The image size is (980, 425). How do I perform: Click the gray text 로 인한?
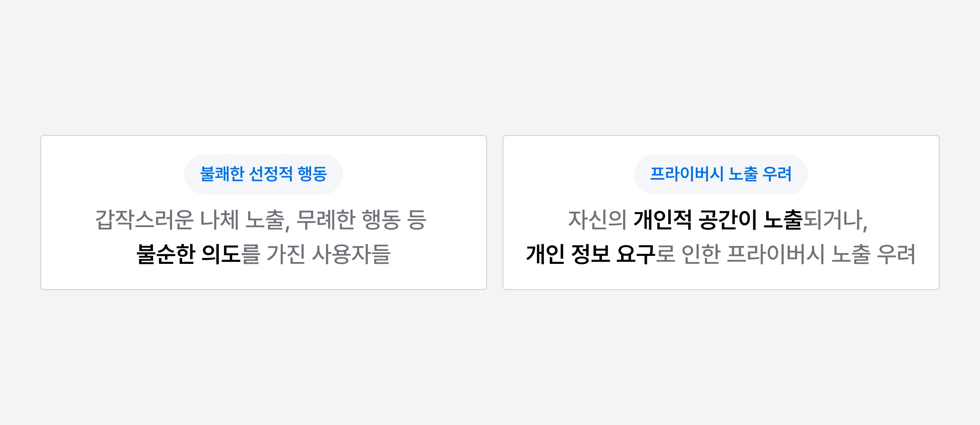point(688,254)
